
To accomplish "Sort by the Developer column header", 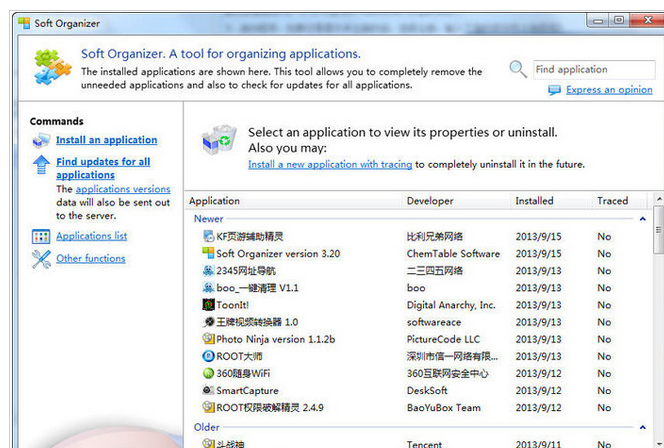I will click(456, 201).
